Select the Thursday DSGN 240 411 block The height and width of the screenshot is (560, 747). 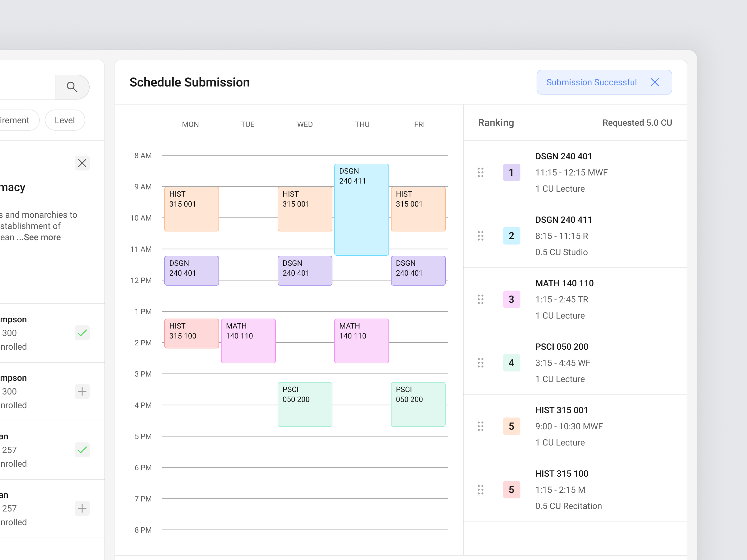point(361,210)
